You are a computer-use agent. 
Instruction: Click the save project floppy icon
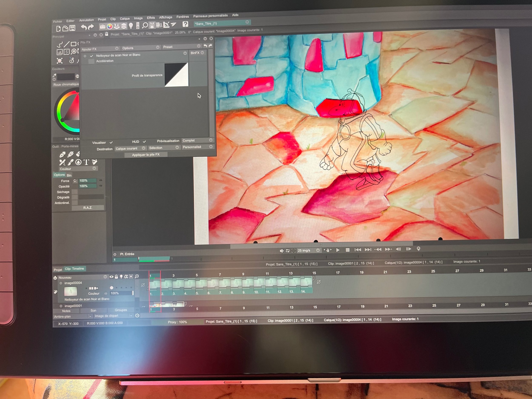tap(72, 28)
